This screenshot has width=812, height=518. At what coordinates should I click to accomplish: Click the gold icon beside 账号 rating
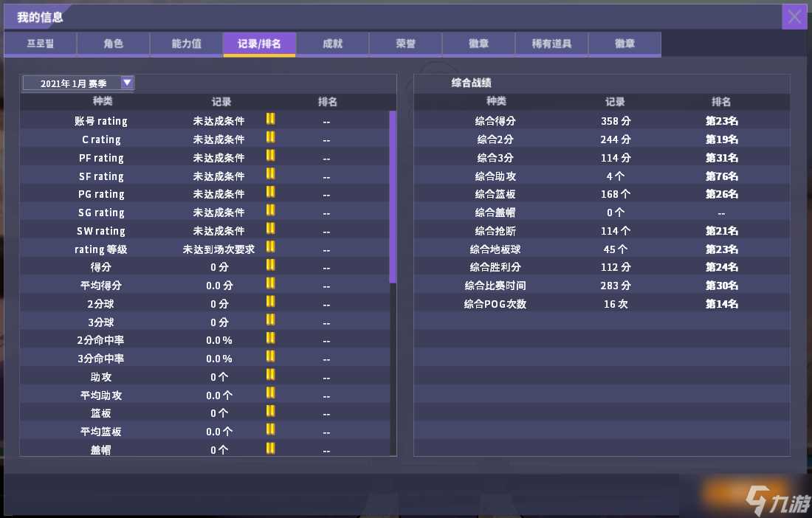270,120
